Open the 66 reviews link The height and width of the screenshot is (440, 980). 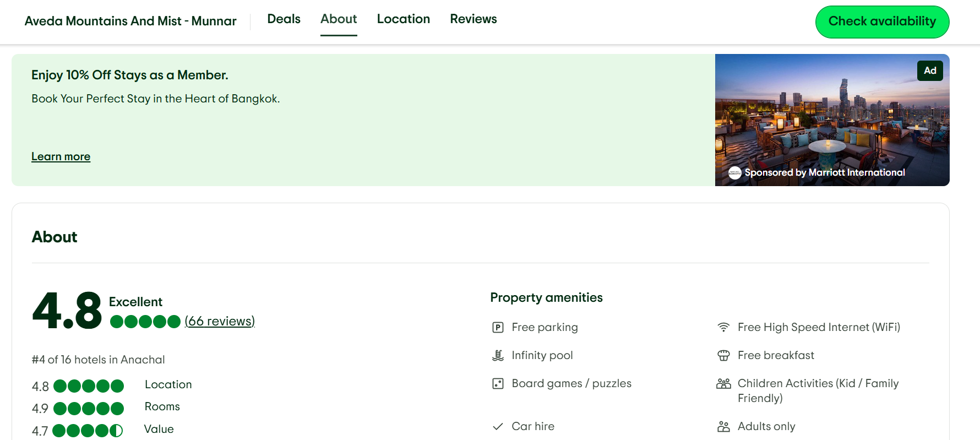pos(220,322)
